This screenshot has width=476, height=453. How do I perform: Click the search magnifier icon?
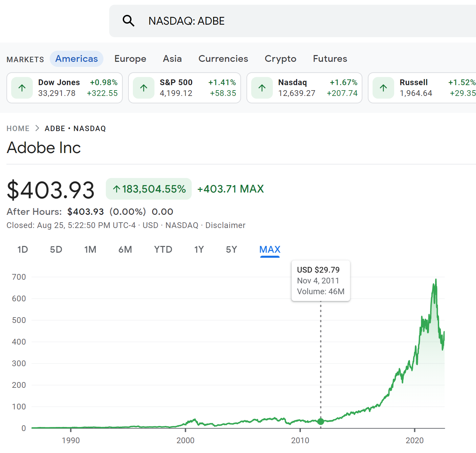(x=128, y=21)
